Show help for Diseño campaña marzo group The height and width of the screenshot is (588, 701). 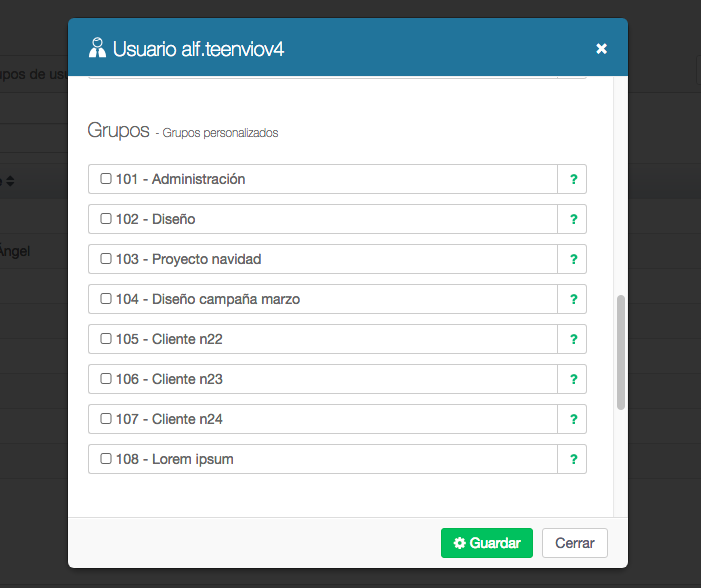tap(573, 299)
